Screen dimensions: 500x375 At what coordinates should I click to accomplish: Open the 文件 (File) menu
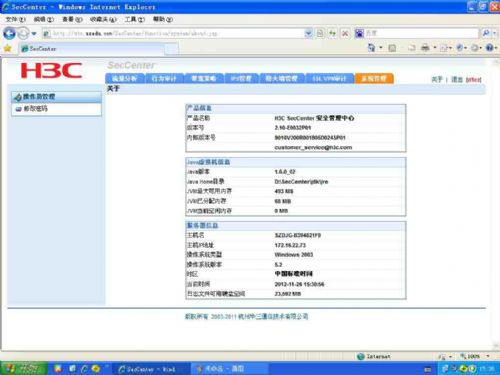tap(15, 19)
